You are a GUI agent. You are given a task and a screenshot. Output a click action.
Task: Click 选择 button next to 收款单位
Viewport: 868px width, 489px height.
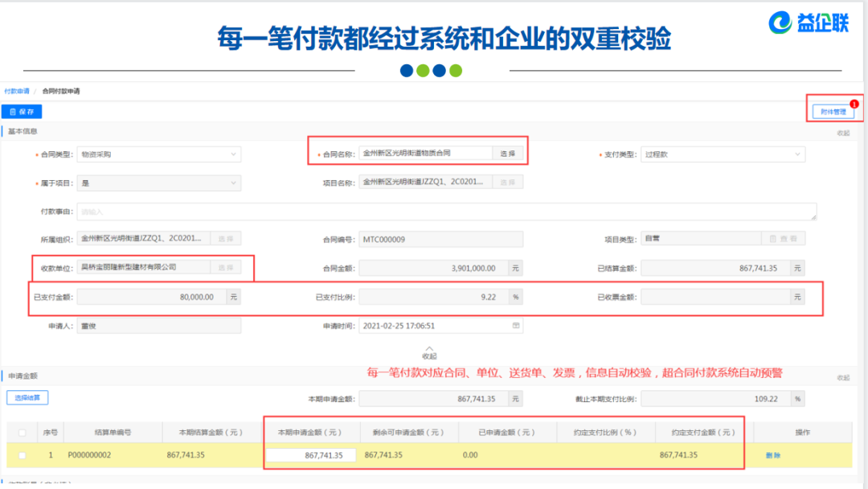coord(226,268)
